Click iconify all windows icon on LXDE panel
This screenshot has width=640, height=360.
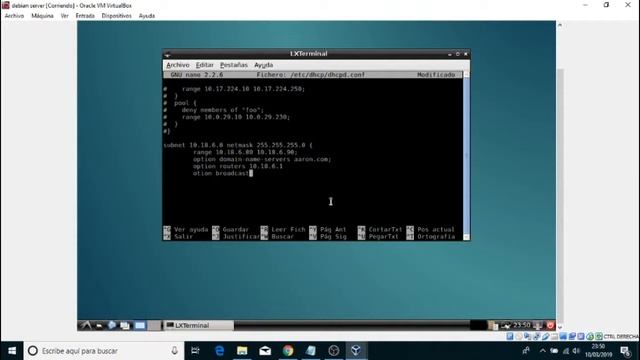[125, 325]
